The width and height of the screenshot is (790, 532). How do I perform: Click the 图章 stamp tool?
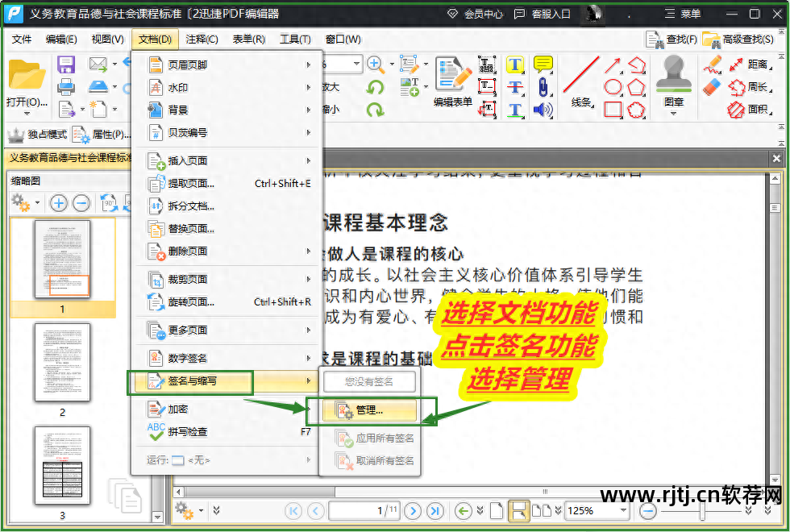click(x=673, y=81)
